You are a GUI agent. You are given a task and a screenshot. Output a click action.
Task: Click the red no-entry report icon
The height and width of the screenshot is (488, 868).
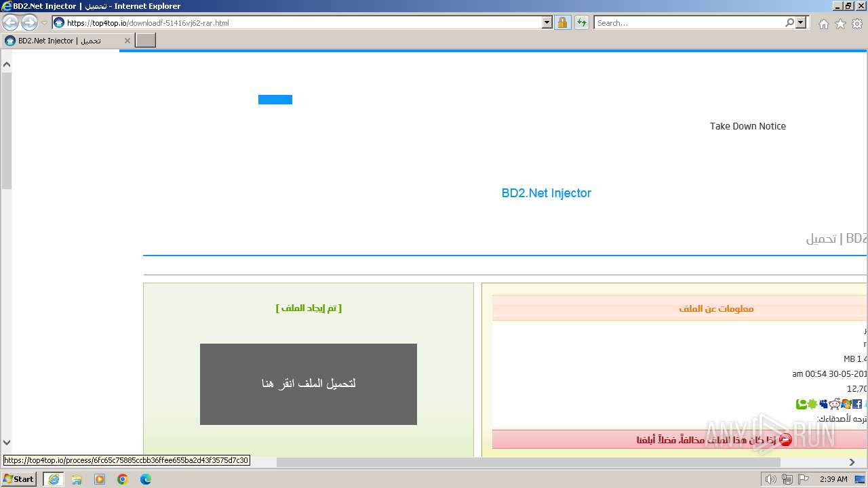tap(785, 440)
